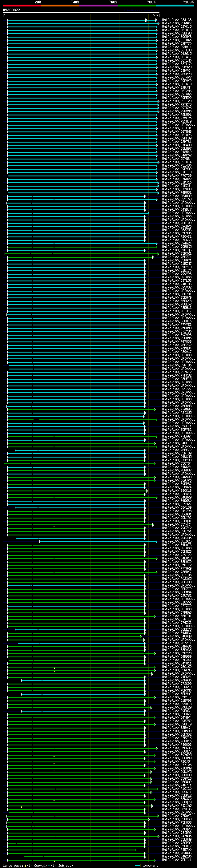Click the orange ~40% identity legend segment

60,6
